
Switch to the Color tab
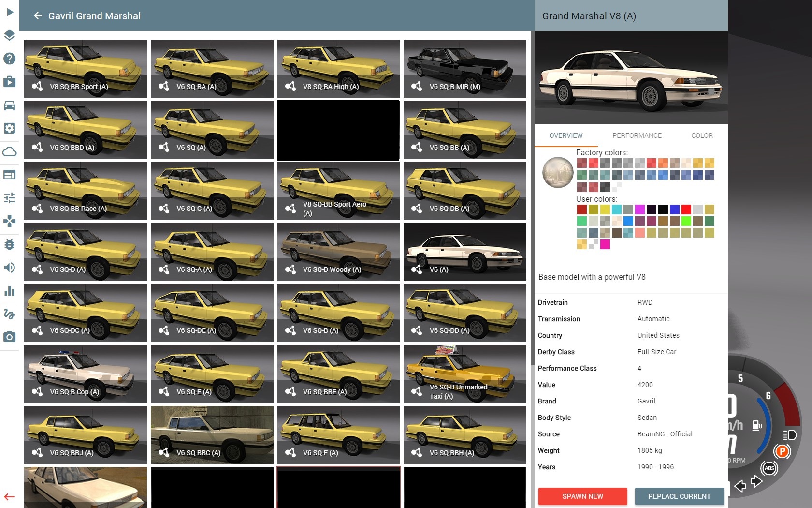click(x=702, y=135)
